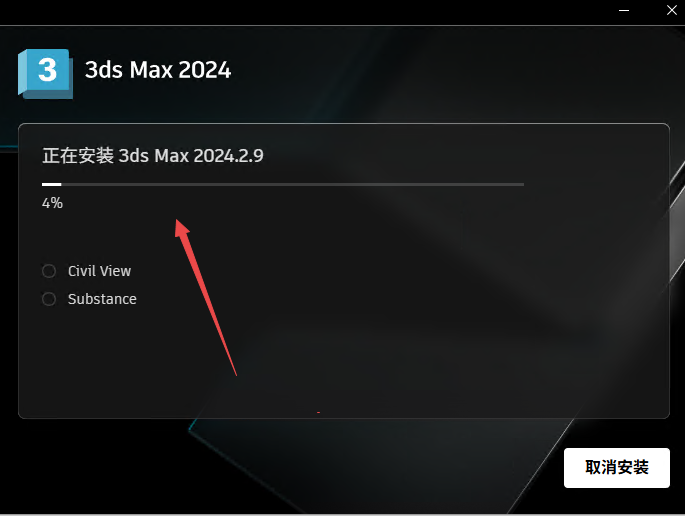Click the blue 3ds Max logo icon
Viewport: 685px width, 516px height.
(45, 73)
